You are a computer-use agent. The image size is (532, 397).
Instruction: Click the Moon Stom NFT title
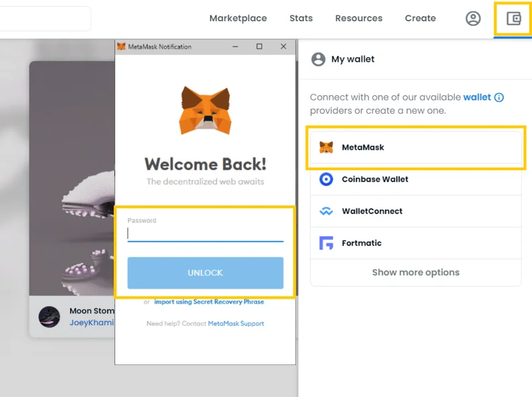point(92,311)
